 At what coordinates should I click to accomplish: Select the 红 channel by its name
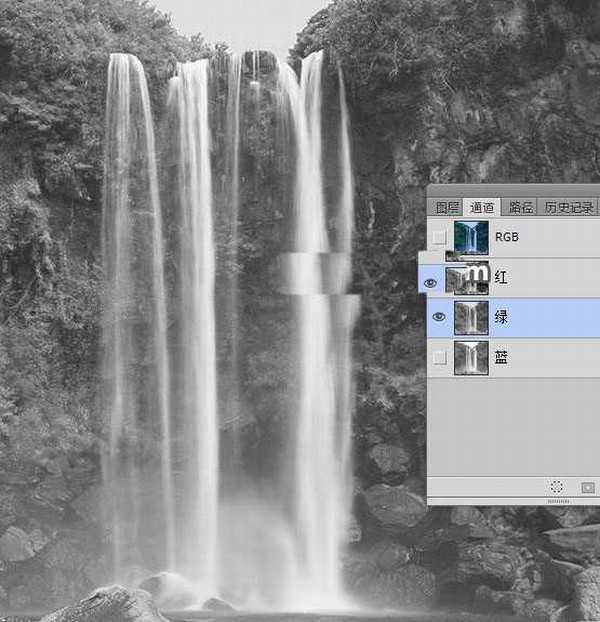501,278
